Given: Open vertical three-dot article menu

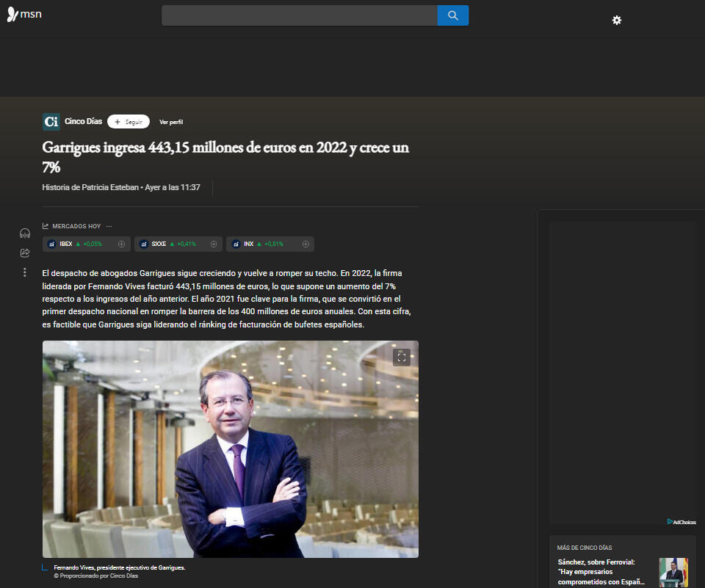Looking at the screenshot, I should pos(25,272).
